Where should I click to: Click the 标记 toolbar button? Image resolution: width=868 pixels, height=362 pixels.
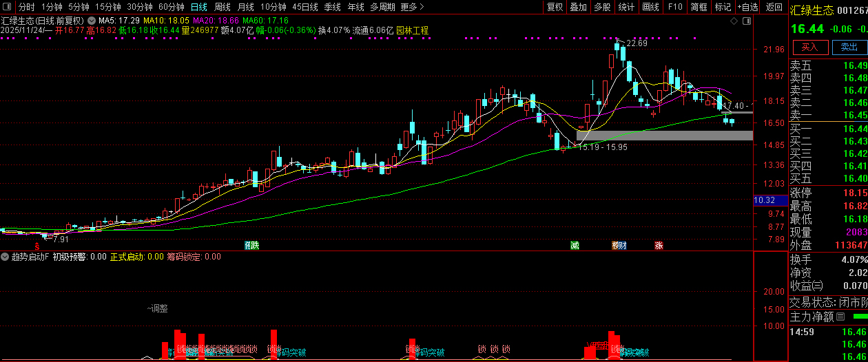point(723,7)
